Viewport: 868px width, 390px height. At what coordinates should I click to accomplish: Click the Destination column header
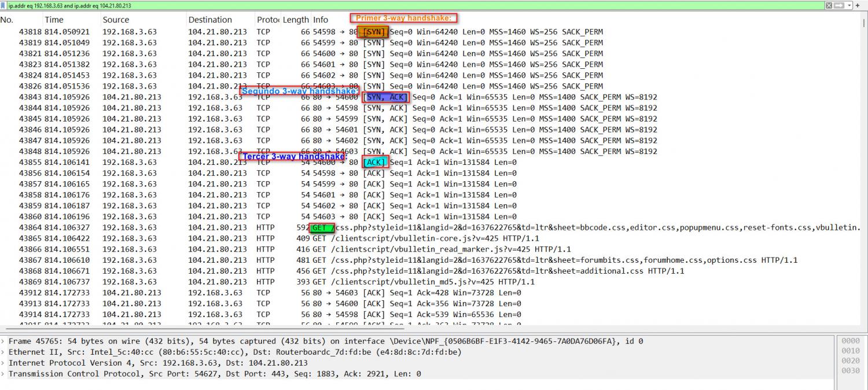coord(209,20)
